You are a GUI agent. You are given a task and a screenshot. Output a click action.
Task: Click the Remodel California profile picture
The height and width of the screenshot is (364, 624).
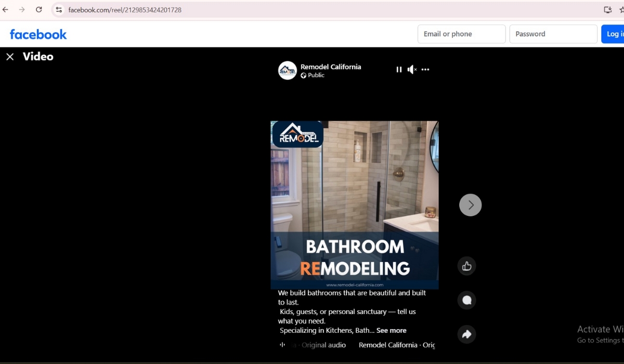pyautogui.click(x=287, y=70)
